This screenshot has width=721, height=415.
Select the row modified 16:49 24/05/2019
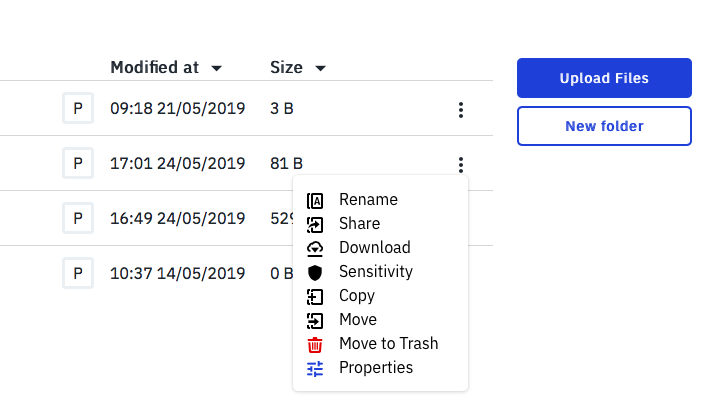[246, 218]
